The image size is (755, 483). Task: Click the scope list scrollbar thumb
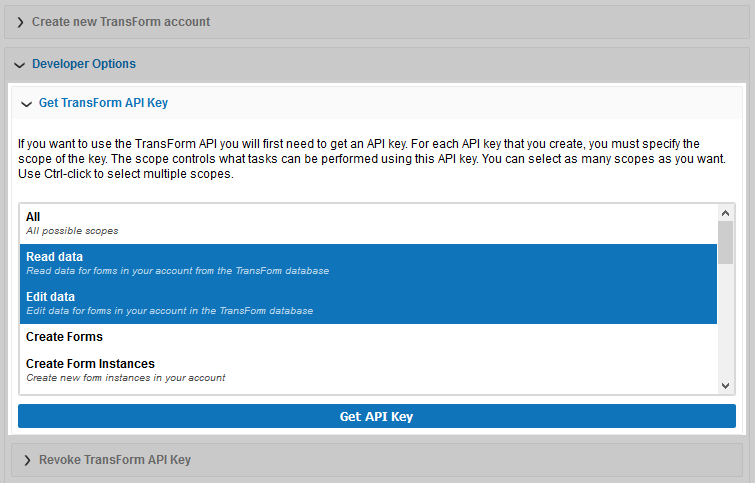tap(726, 242)
